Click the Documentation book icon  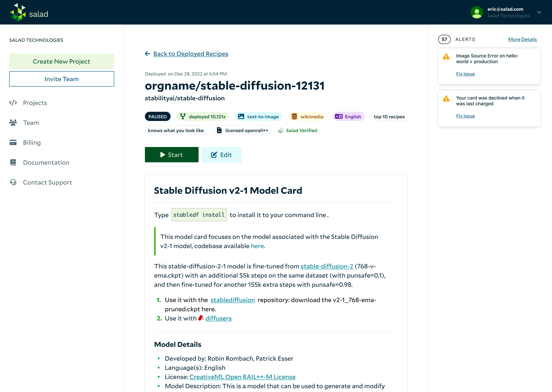tap(13, 163)
